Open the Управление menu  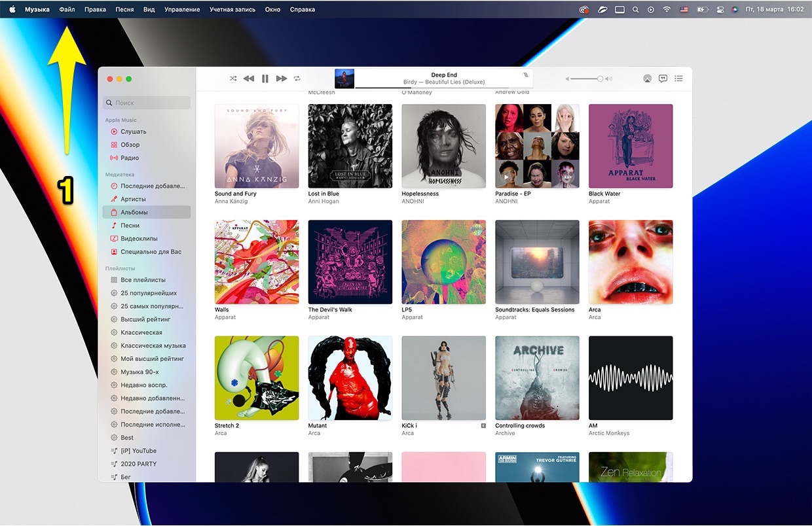tap(182, 10)
